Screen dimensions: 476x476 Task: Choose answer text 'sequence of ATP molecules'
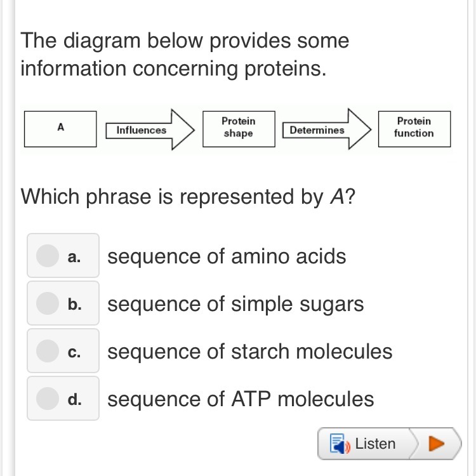click(x=241, y=399)
